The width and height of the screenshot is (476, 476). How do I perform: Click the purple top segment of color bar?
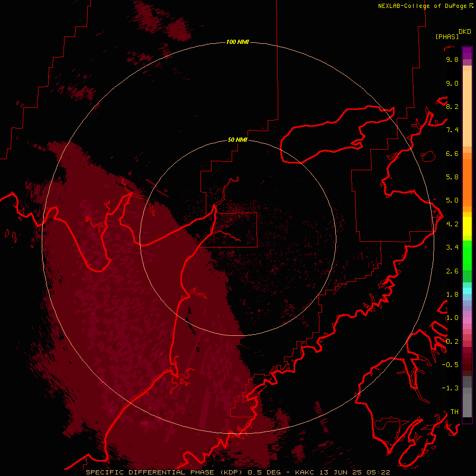(x=467, y=53)
